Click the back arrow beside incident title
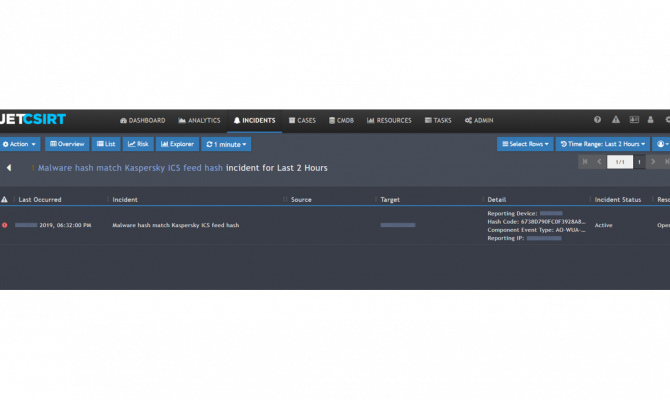The width and height of the screenshot is (670, 400). pos(9,168)
